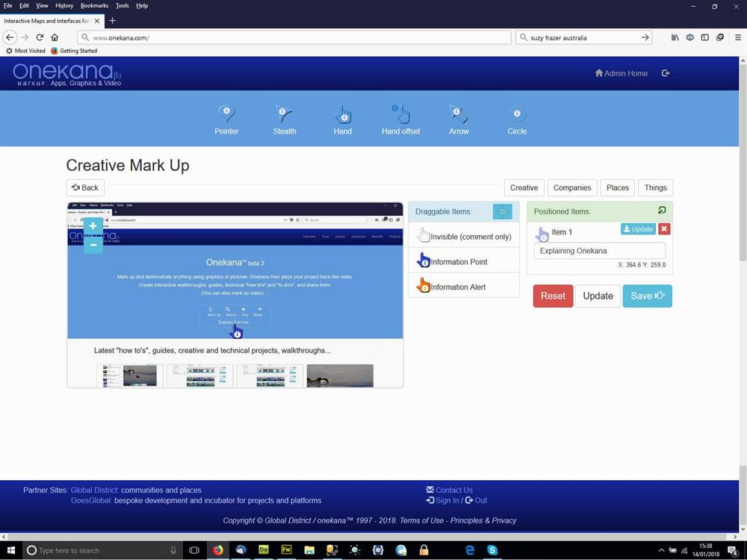Image resolution: width=747 pixels, height=560 pixels.
Task: Click the white Update button
Action: pos(598,296)
